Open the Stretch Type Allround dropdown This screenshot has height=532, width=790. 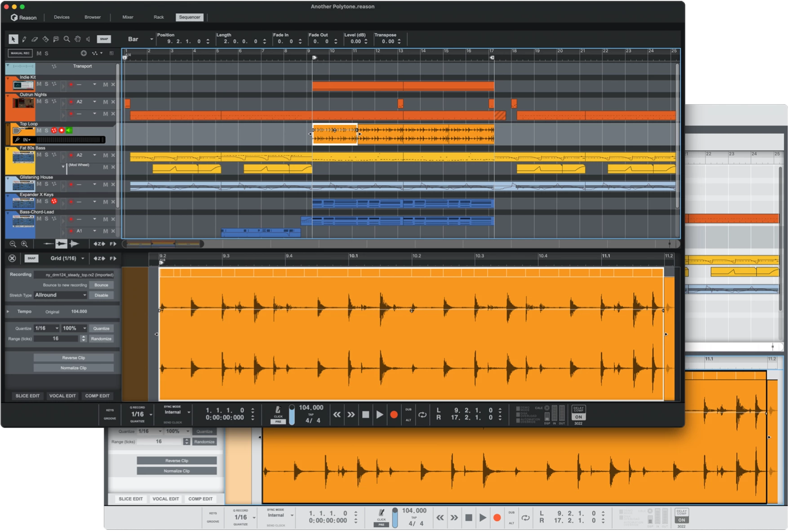[60, 295]
